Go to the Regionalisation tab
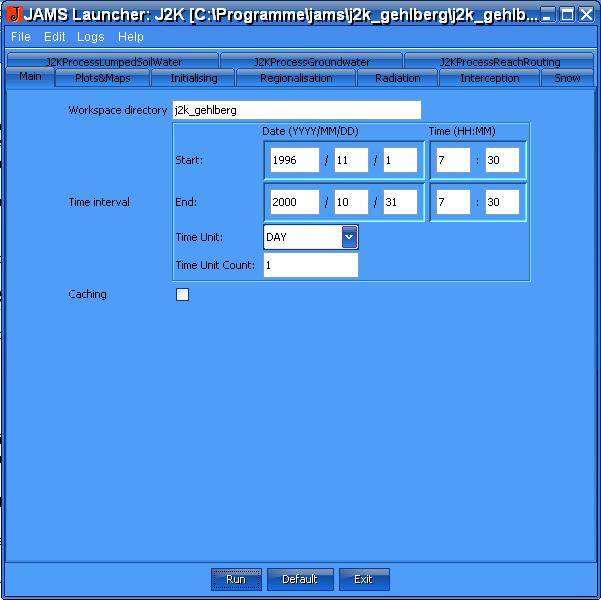Viewport: 601px width, 600px height. (x=296, y=78)
